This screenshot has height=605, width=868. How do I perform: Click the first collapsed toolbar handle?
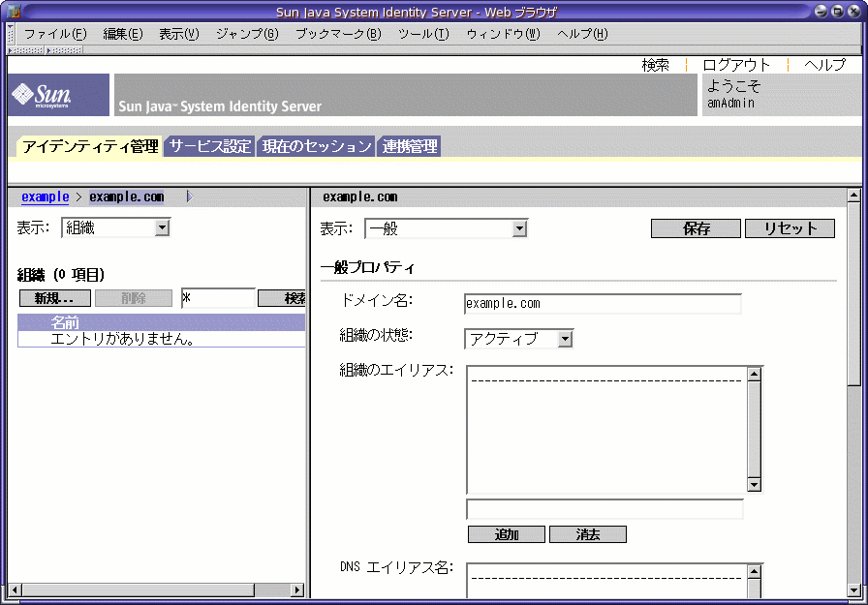pyautogui.click(x=26, y=50)
